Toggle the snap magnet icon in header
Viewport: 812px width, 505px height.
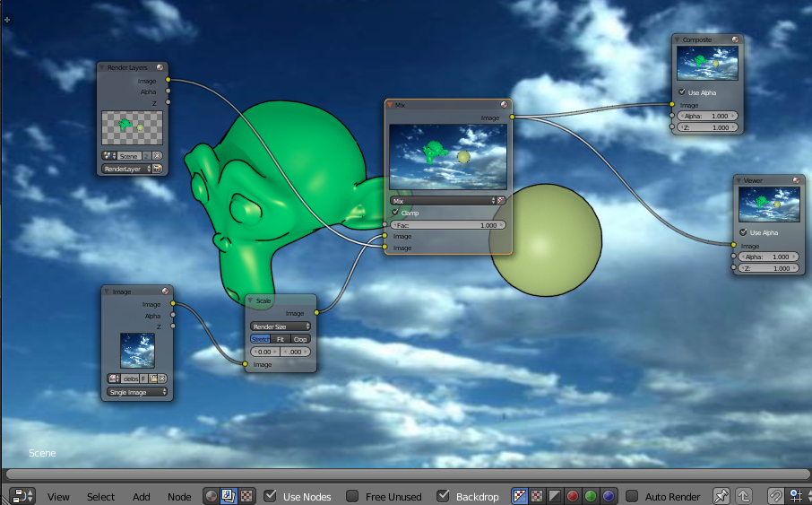pos(775,496)
